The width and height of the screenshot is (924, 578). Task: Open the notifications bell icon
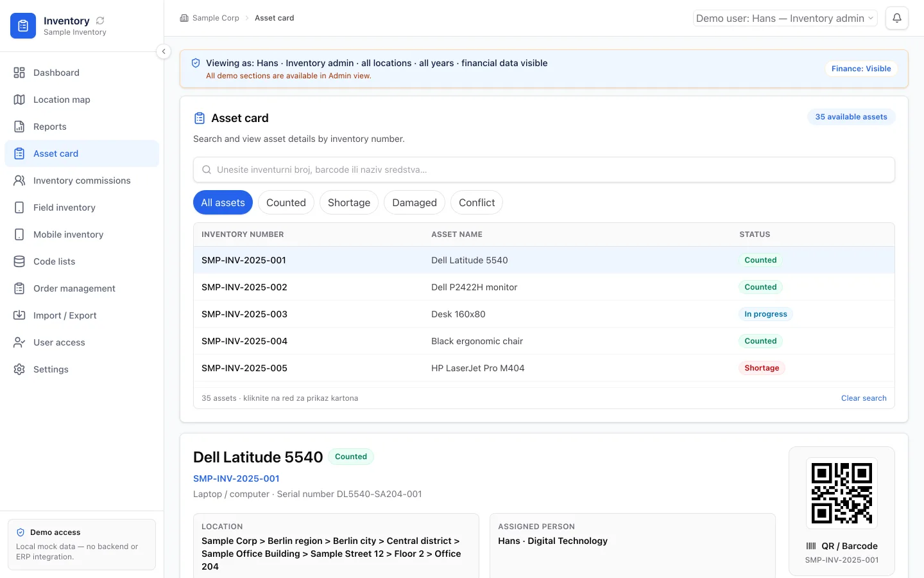coord(897,18)
